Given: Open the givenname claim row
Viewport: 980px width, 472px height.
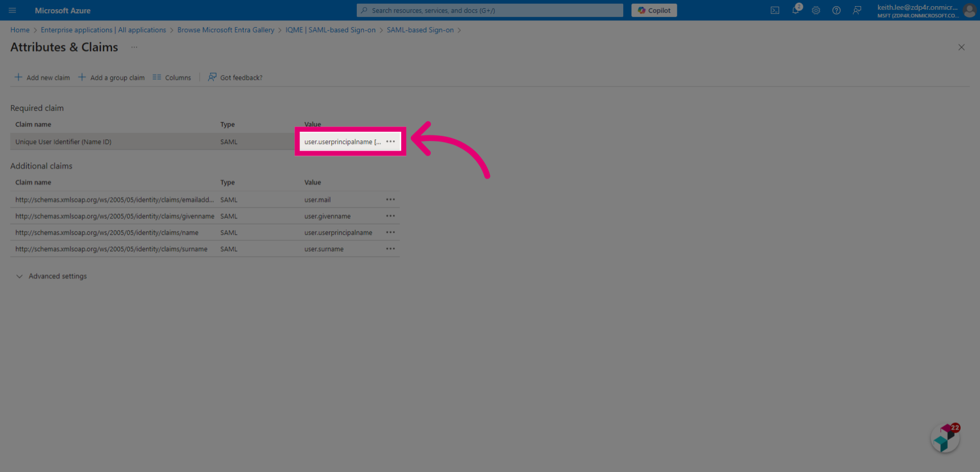Looking at the screenshot, I should tap(205, 216).
